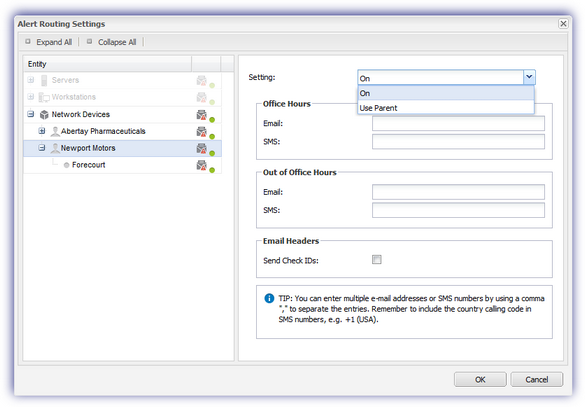585x407 pixels.
Task: Collapse the Network Devices tree node
Action: pyautogui.click(x=31, y=114)
